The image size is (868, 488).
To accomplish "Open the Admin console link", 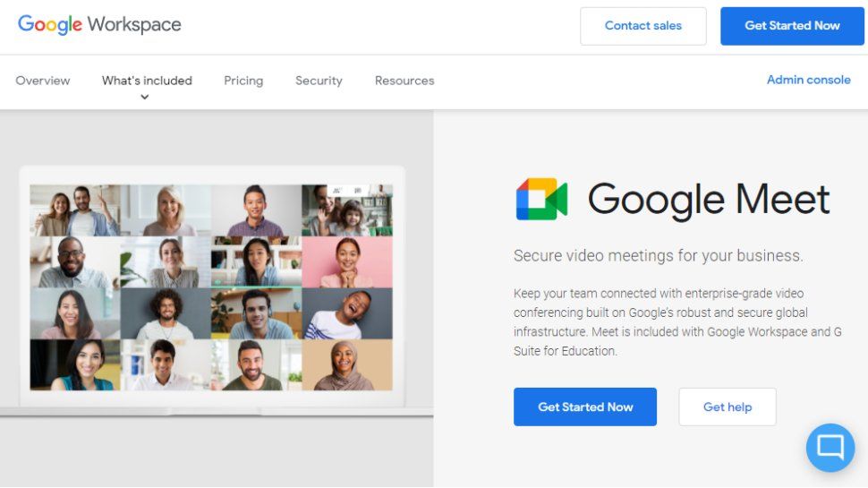I will 808,80.
